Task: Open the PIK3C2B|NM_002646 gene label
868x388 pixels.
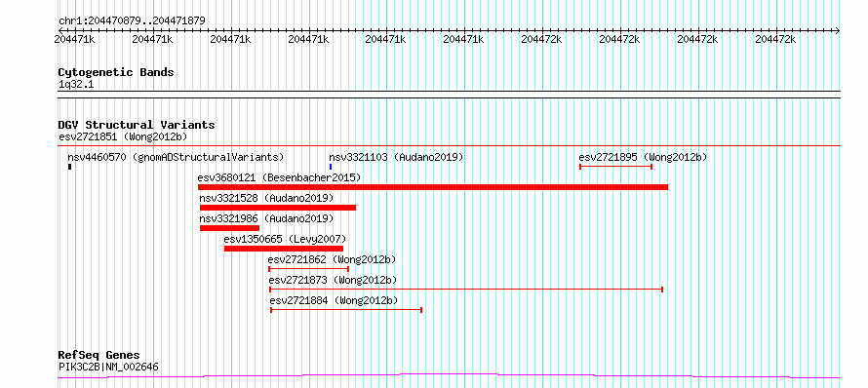Action: coord(108,367)
